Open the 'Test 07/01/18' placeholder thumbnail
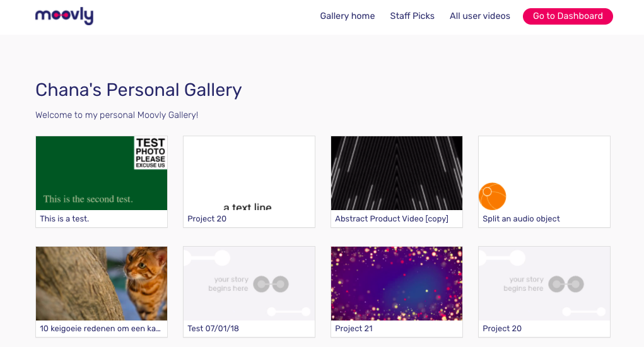The image size is (644, 347). click(x=249, y=283)
